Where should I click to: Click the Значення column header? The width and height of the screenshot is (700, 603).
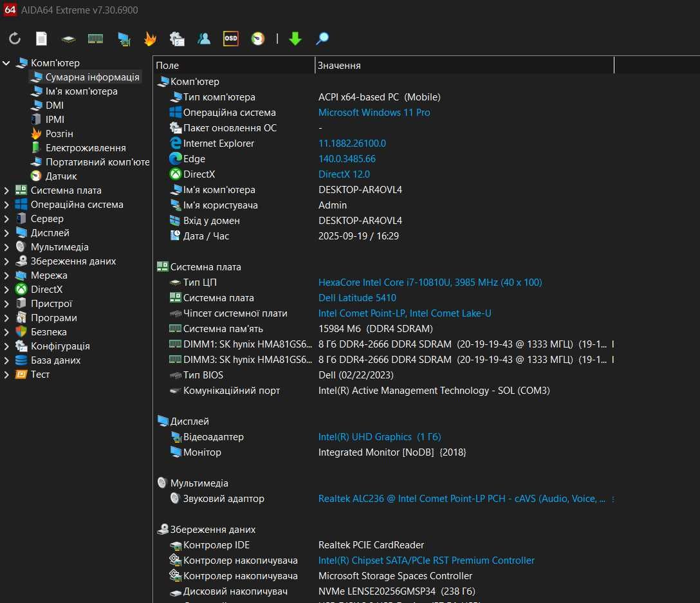pos(465,65)
